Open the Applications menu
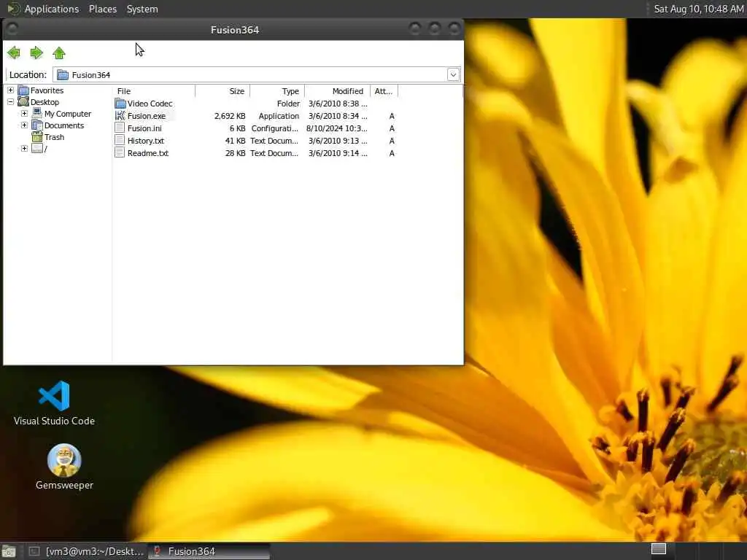 pos(52,9)
